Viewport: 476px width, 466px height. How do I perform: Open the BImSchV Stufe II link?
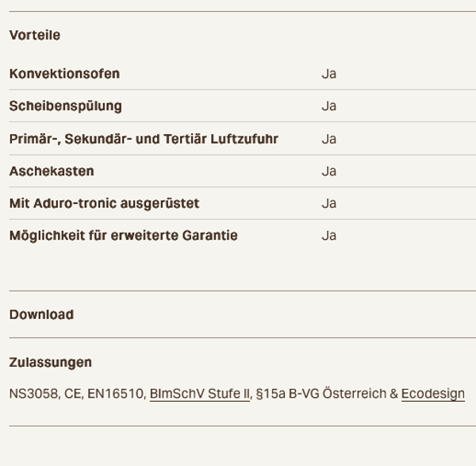[200, 394]
